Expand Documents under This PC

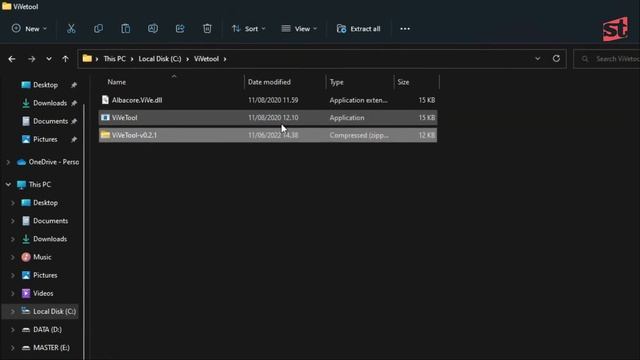(x=13, y=221)
